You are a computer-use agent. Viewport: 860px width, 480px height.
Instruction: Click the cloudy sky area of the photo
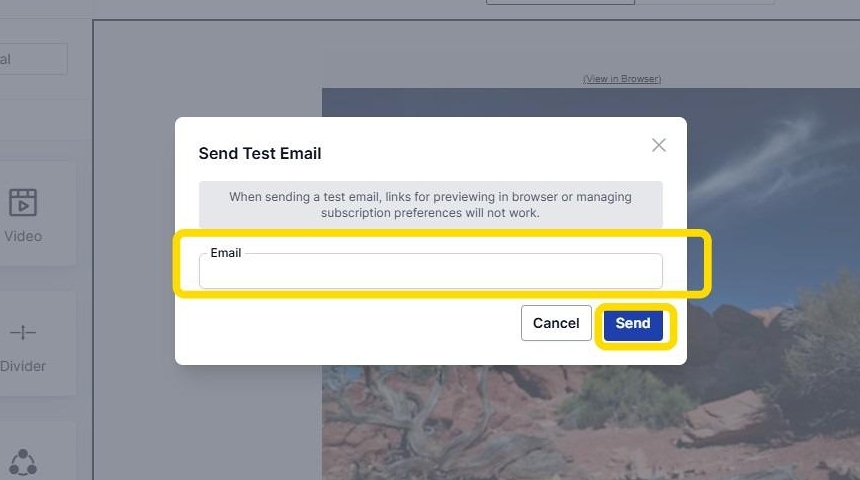pos(770,150)
